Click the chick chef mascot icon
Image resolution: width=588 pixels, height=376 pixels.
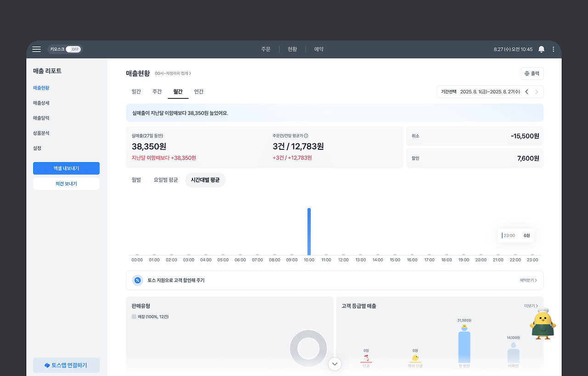(x=543, y=324)
